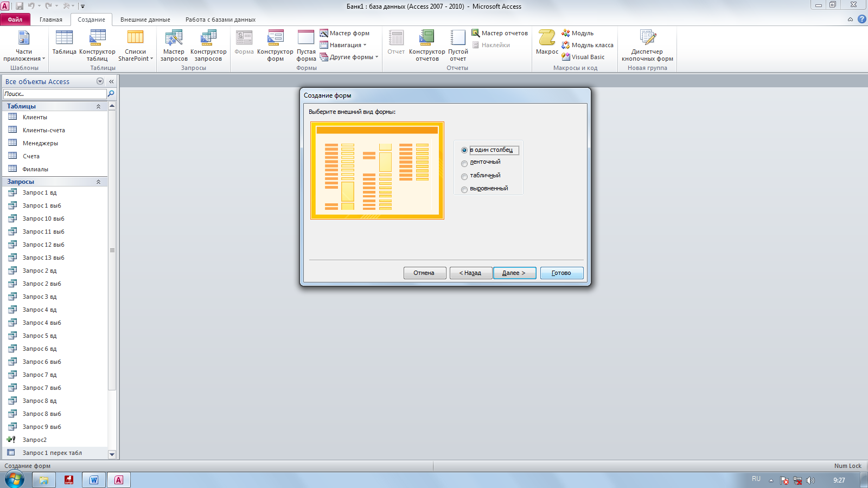Image resolution: width=868 pixels, height=488 pixels.
Task: Switch to the Create (Создание) tab
Action: click(x=91, y=20)
